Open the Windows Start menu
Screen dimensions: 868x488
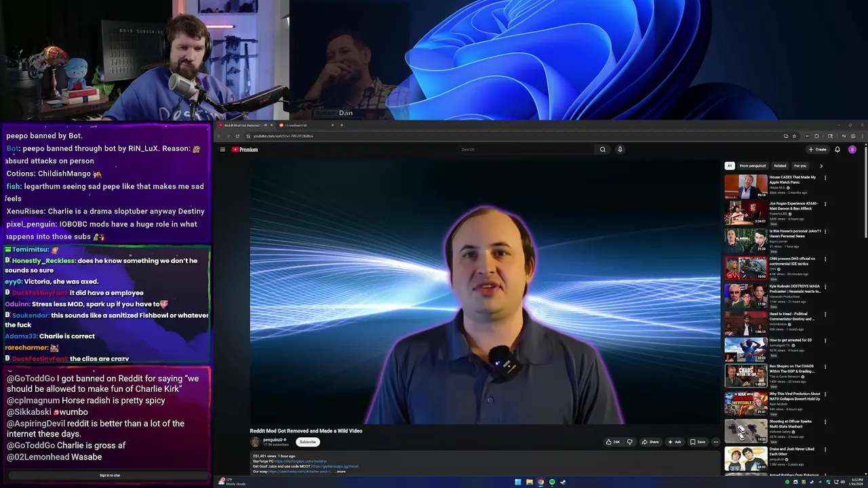tap(518, 482)
